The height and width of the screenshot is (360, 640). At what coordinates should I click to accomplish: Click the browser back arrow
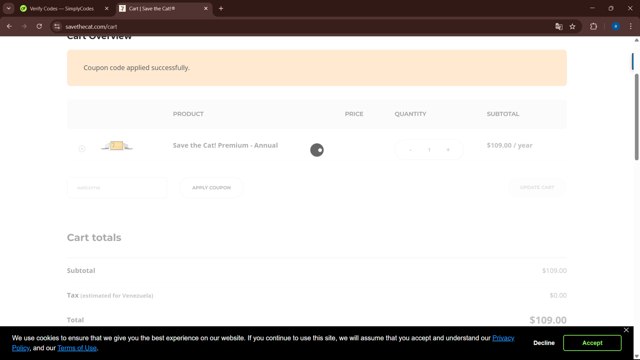(x=9, y=27)
